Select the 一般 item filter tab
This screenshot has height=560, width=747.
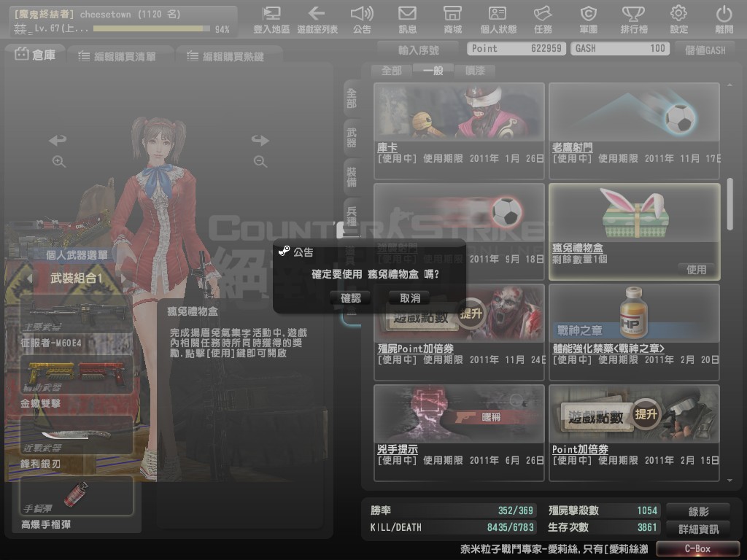tap(433, 71)
